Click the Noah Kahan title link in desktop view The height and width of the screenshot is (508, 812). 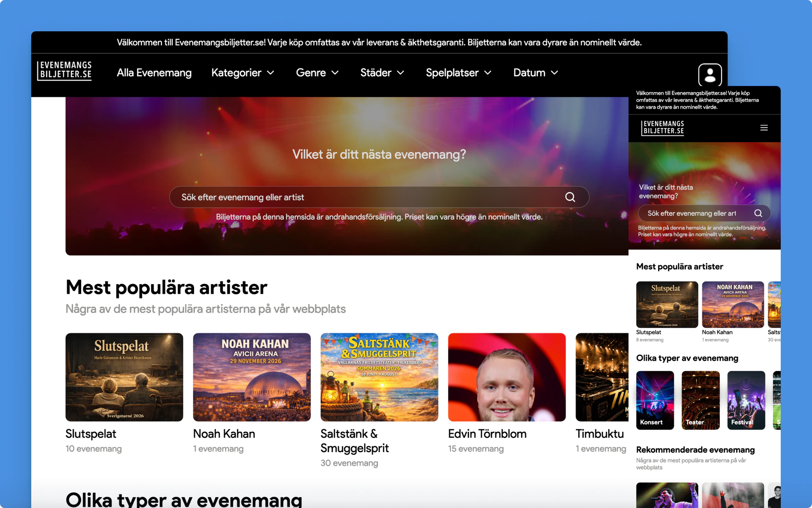pos(224,434)
